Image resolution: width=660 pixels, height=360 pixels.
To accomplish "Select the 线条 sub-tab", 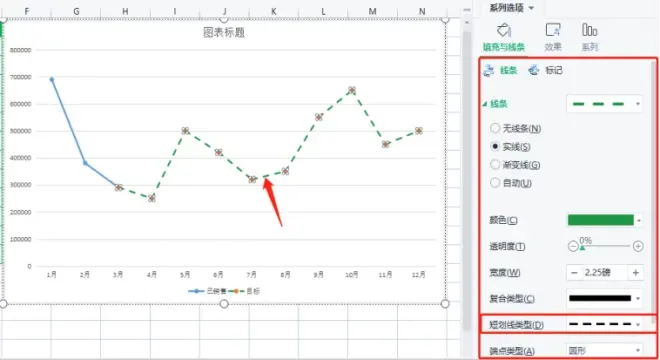I will [508, 70].
